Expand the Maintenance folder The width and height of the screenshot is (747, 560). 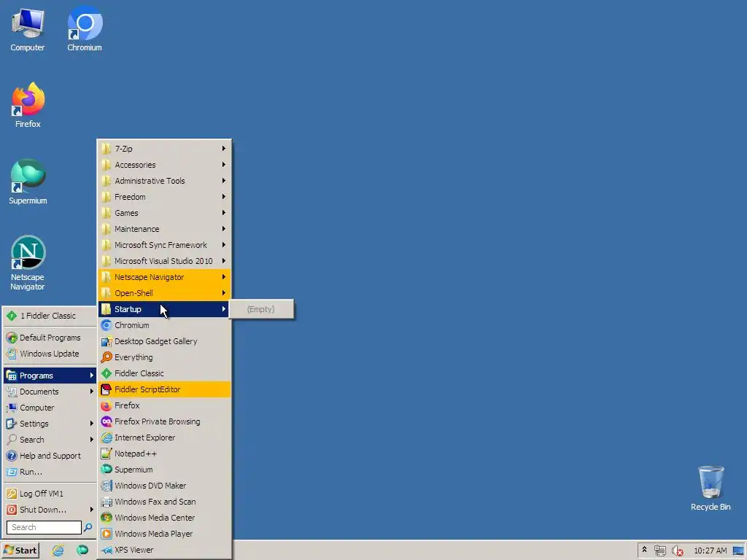tap(164, 229)
